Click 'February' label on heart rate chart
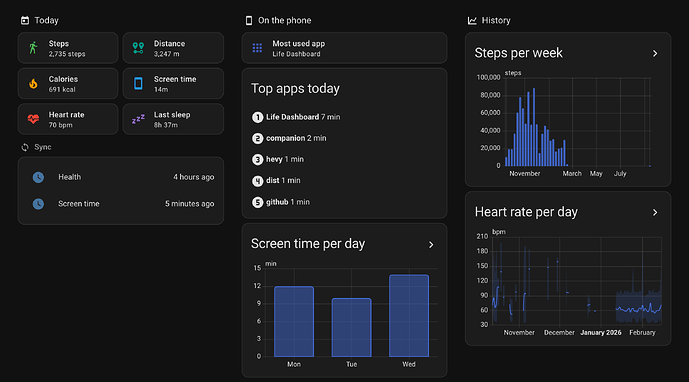The width and height of the screenshot is (689, 382). (642, 333)
